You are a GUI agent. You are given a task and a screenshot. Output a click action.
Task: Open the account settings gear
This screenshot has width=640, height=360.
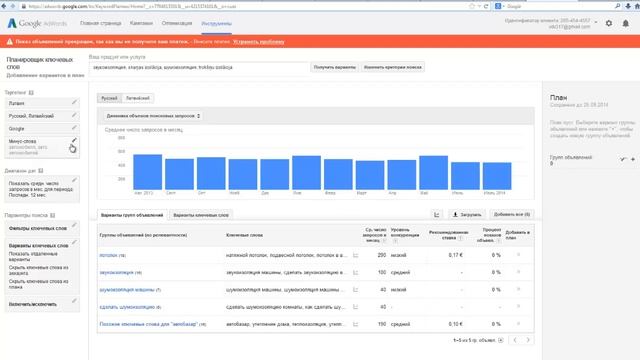click(x=609, y=23)
